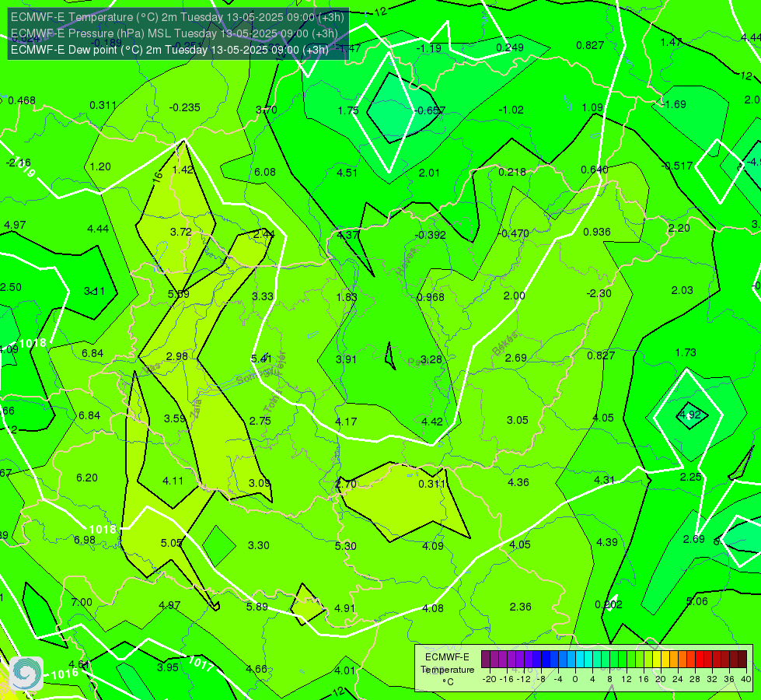Click the 16 temperature contour label
This screenshot has height=700, width=761.
[157, 177]
